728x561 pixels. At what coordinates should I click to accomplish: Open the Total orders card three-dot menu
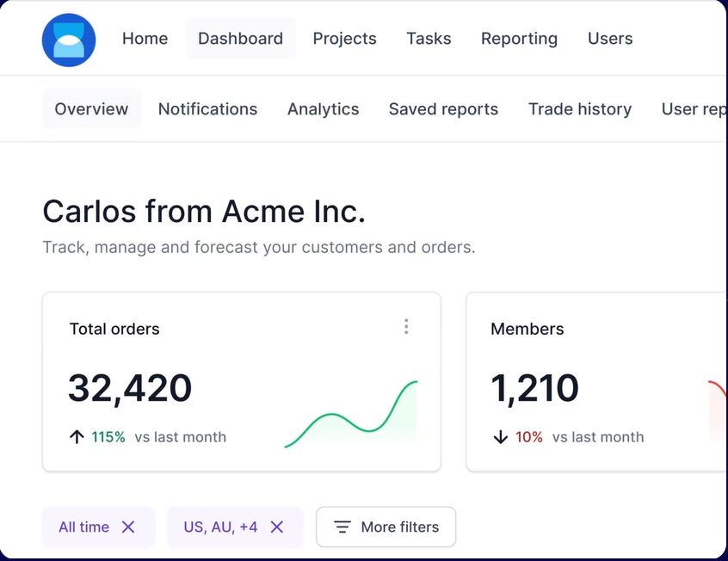(x=406, y=327)
